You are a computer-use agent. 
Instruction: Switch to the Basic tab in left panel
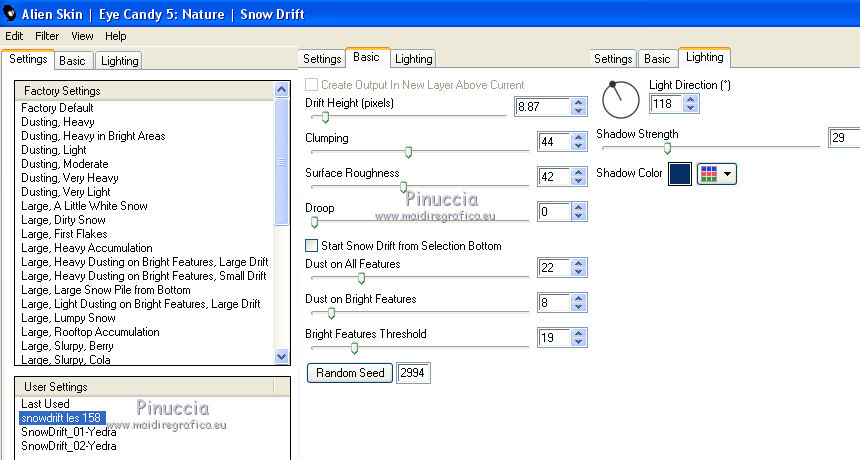(x=72, y=60)
